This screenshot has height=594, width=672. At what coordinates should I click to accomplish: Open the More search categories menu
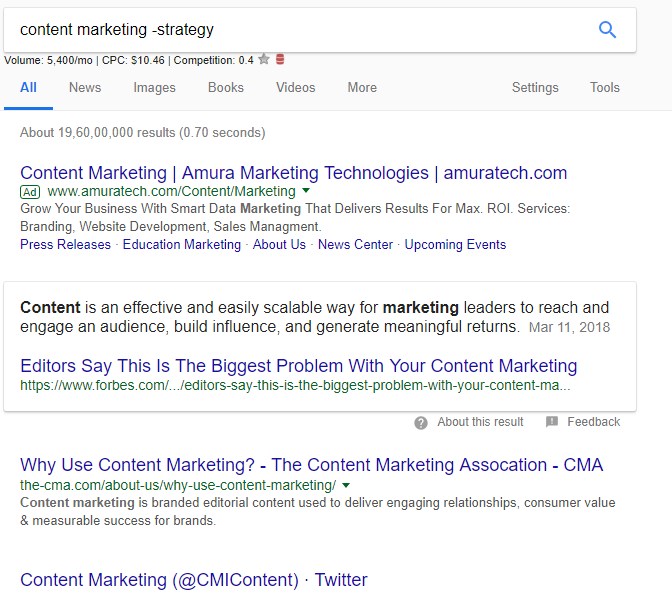point(362,87)
